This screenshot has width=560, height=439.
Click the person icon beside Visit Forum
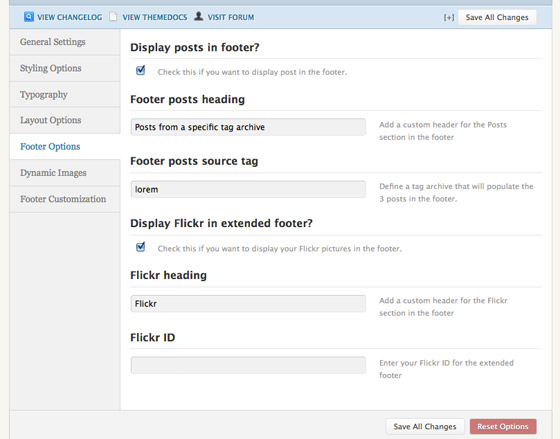[199, 16]
